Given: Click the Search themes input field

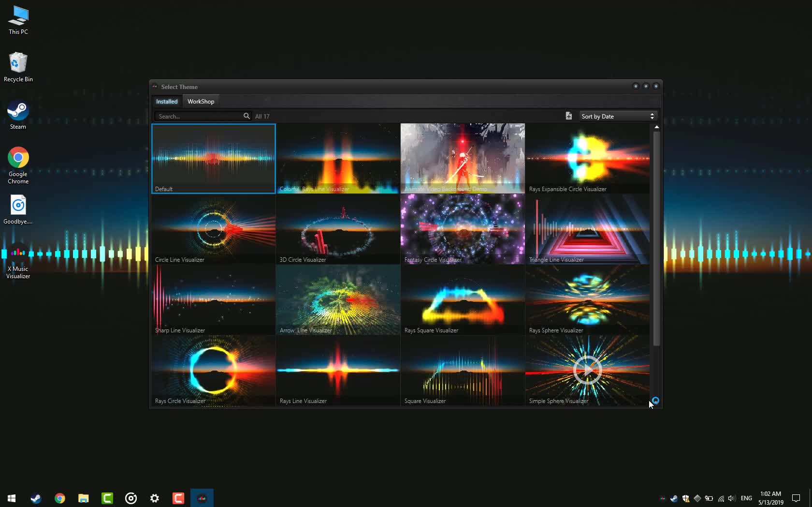Looking at the screenshot, I should (x=199, y=116).
